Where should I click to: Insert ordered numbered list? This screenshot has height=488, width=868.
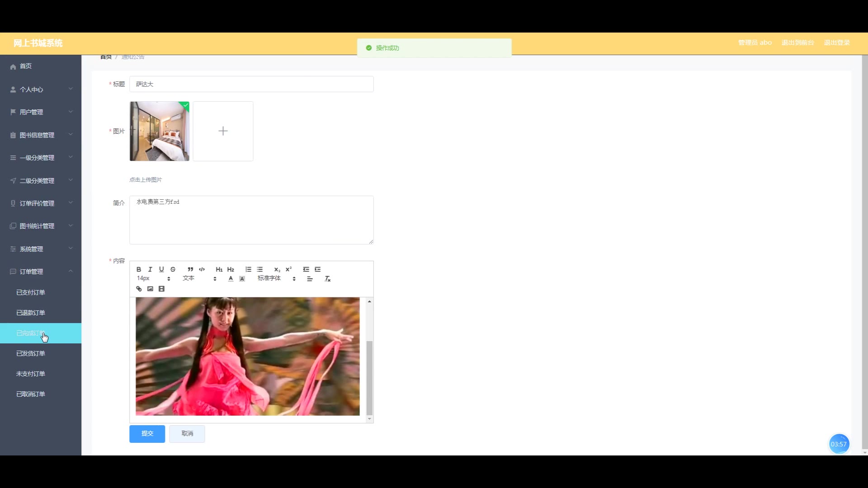248,269
